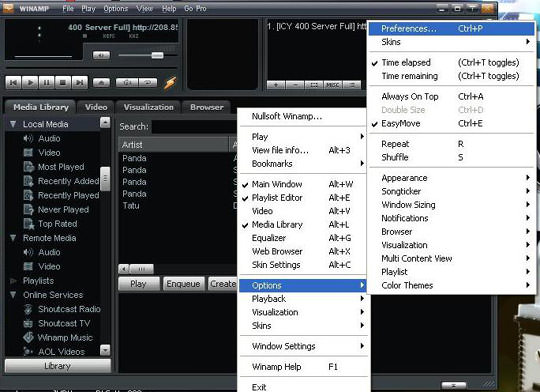Stop playback with the Stop button
Viewport: 540px width, 392px height.
click(63, 83)
